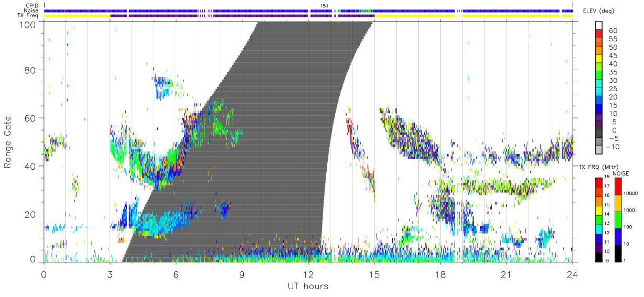Screen dimensions: 644x297
Task: Click the '35' label on ELEV color bar
Action: click(613, 72)
